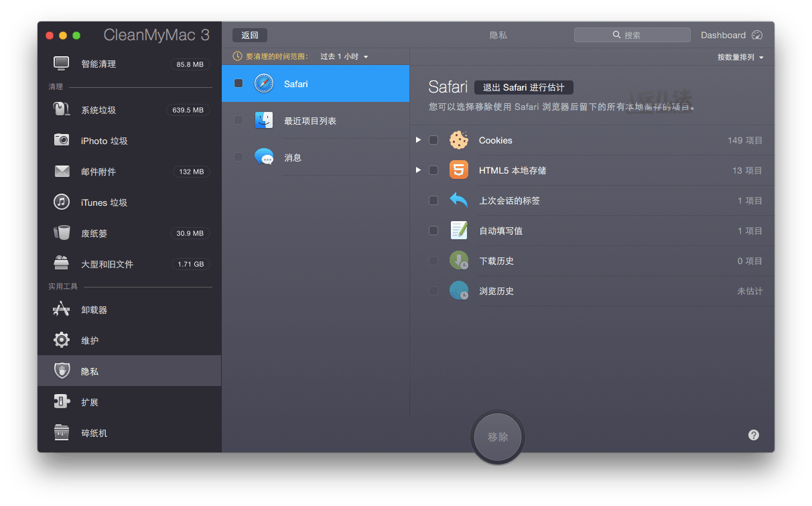Click the clock icon beside time range

pyautogui.click(x=237, y=56)
